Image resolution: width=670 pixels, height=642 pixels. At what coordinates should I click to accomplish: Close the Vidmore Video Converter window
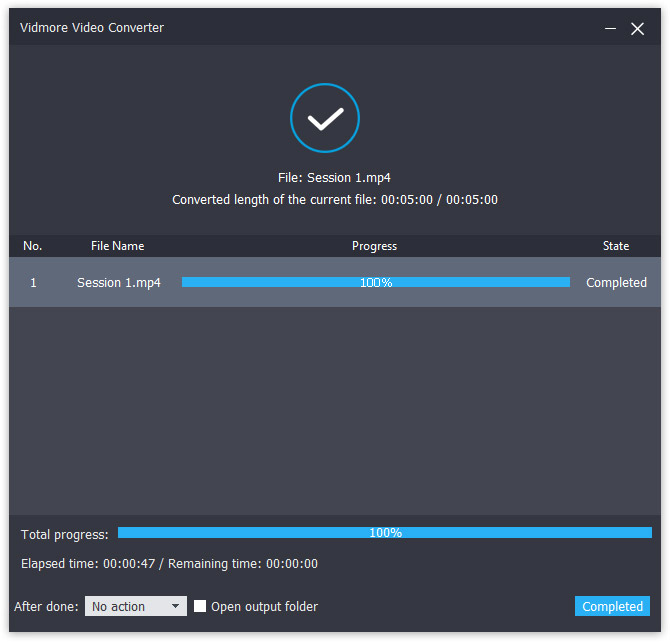637,29
